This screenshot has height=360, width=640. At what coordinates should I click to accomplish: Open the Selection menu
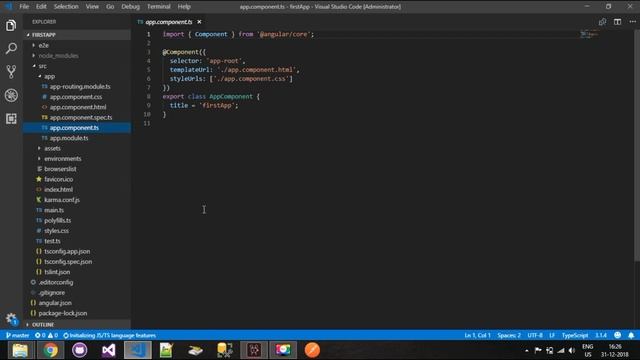pyautogui.click(x=66, y=7)
